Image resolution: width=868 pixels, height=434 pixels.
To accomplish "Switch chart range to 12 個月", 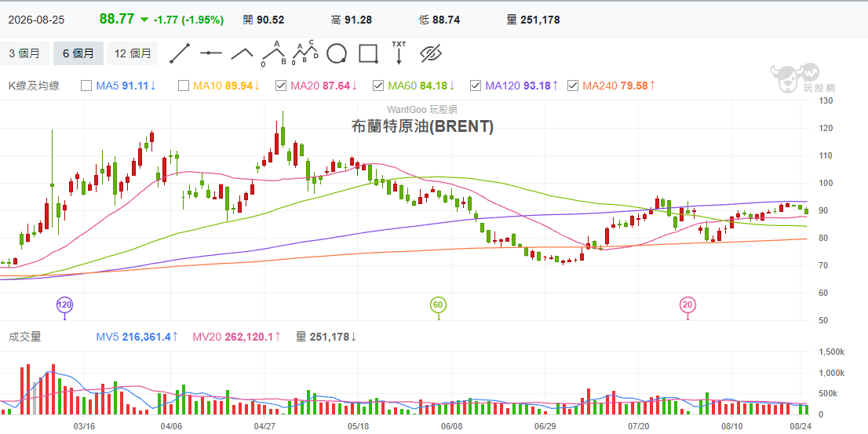I will click(133, 53).
